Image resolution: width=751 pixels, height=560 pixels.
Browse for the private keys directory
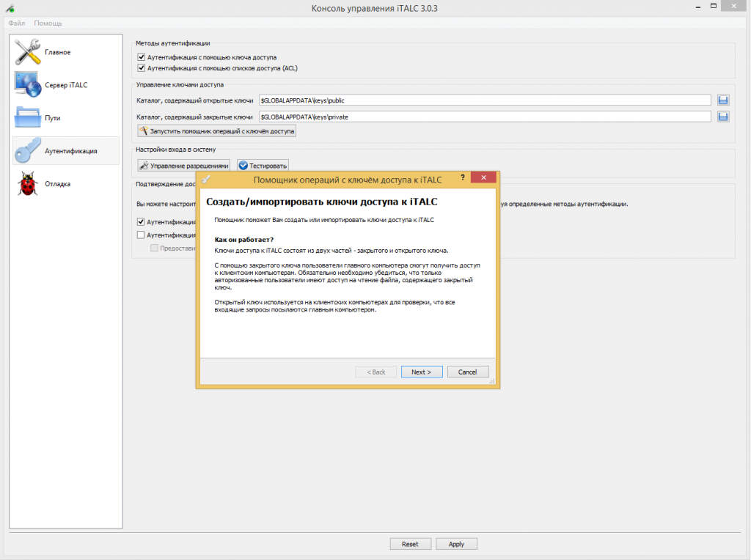coord(723,117)
